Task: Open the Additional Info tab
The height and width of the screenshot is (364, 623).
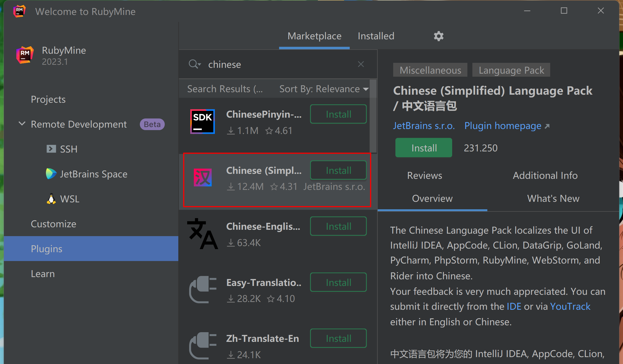Action: coord(545,175)
